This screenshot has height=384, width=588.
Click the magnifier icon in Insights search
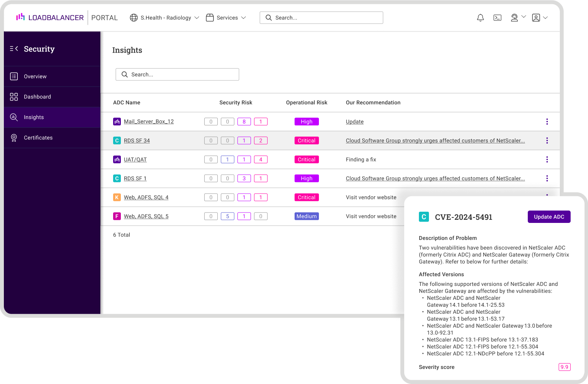pyautogui.click(x=125, y=75)
